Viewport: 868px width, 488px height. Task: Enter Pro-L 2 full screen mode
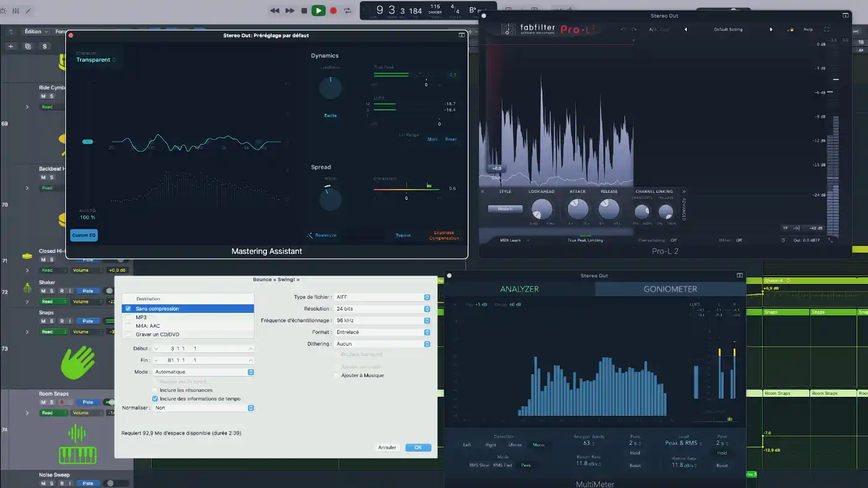coord(827,30)
